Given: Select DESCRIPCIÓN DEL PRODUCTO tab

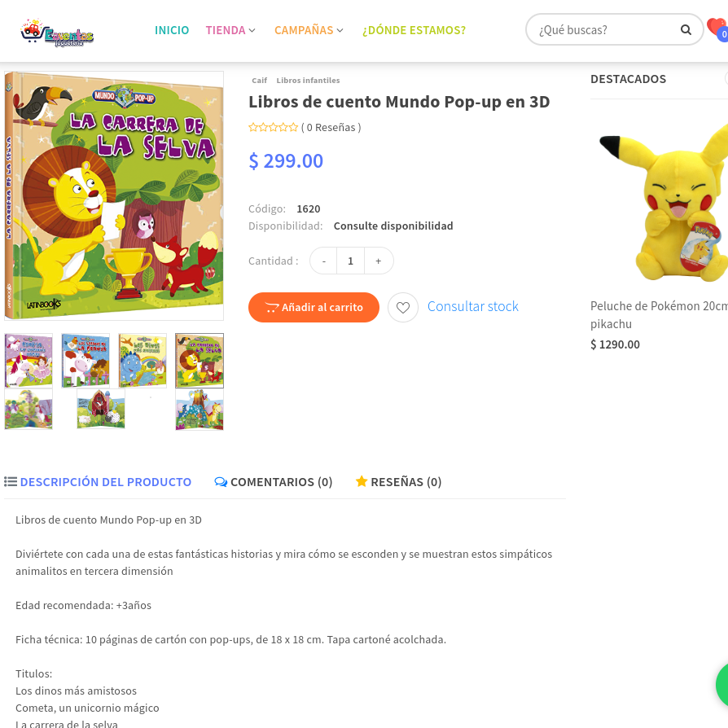Looking at the screenshot, I should 98,482.
